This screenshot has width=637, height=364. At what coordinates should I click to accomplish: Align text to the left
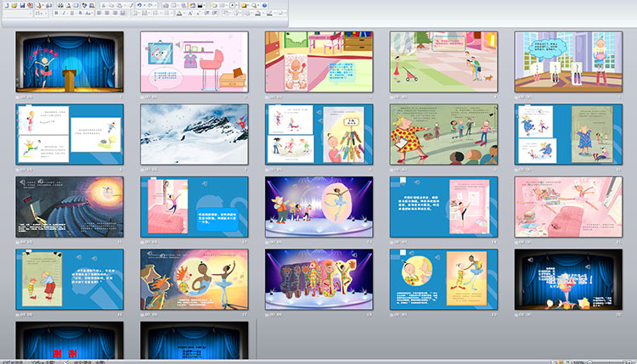pyautogui.click(x=99, y=13)
